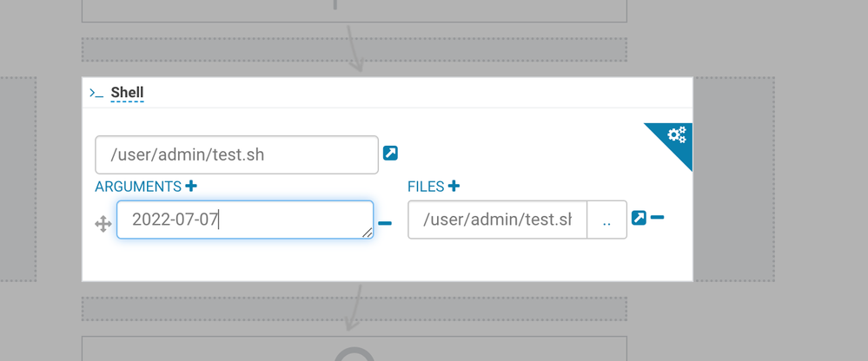Click the argument textarea resize grip

click(x=367, y=233)
